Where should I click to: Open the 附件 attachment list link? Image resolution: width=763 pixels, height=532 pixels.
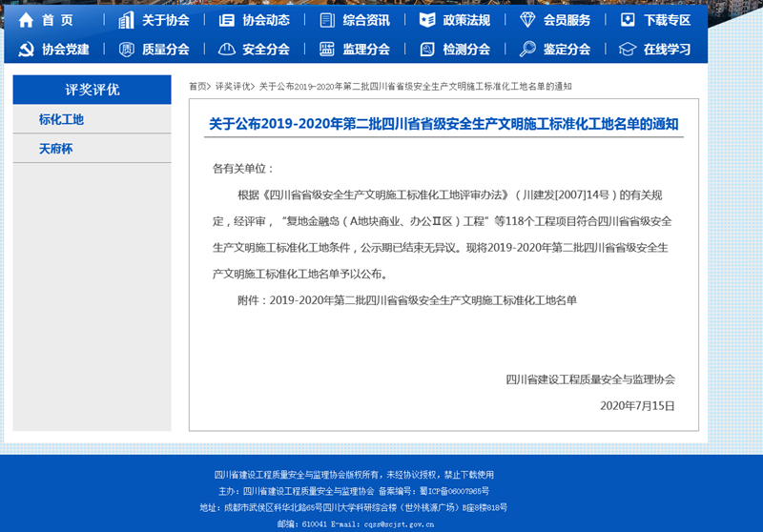[423, 300]
